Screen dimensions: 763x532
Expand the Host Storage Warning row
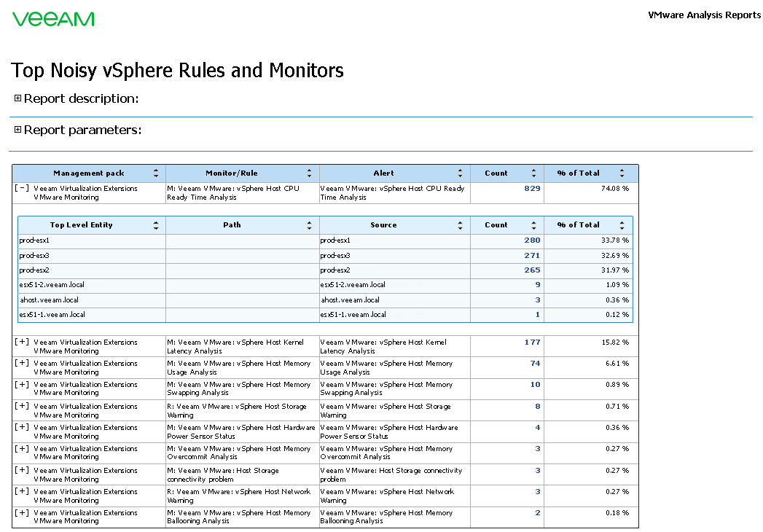click(21, 406)
